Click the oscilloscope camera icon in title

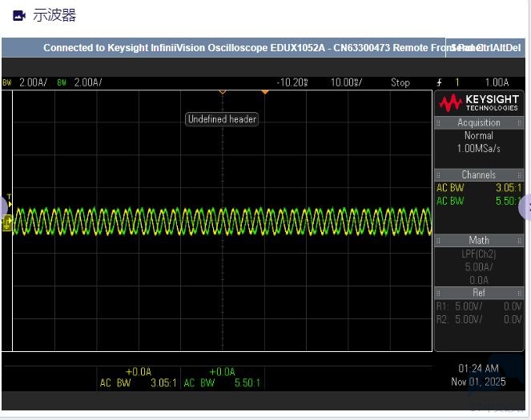[x=19, y=16]
